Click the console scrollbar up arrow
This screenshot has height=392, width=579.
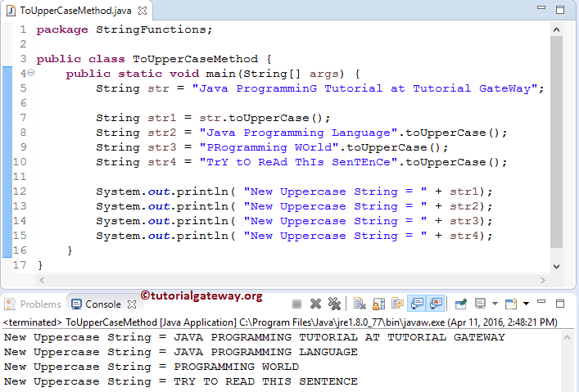pos(568,337)
